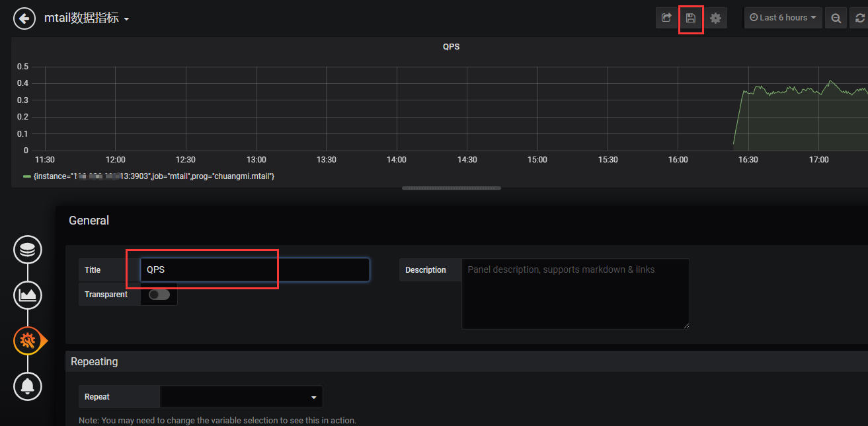Go back with the arrow icon

click(24, 18)
